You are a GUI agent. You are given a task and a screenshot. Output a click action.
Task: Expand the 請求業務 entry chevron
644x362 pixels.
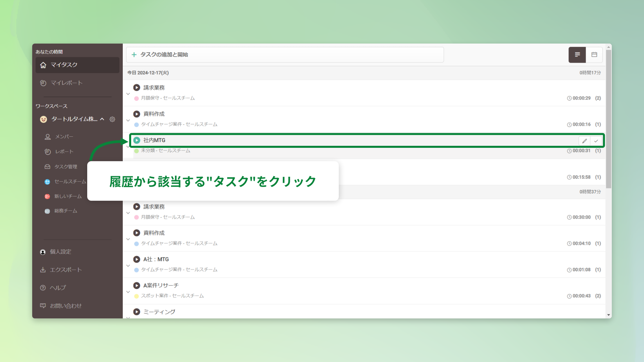coord(128,94)
